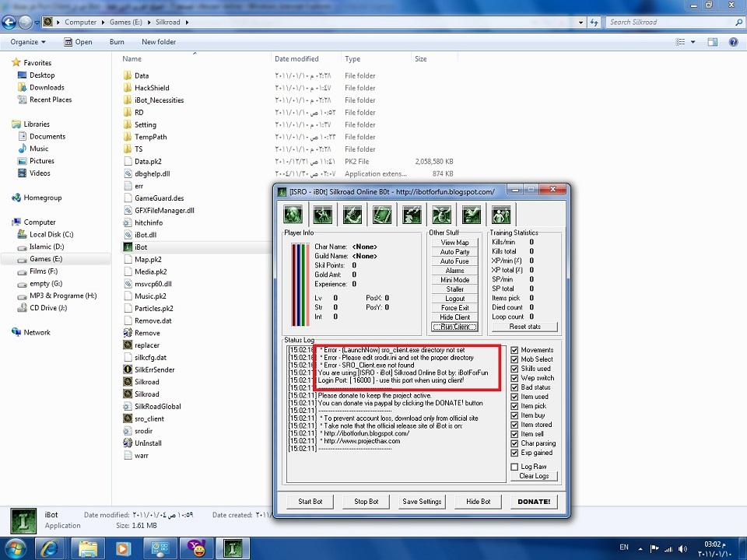747x560 pixels.
Task: Click the Burn toolbar command
Action: [x=117, y=42]
